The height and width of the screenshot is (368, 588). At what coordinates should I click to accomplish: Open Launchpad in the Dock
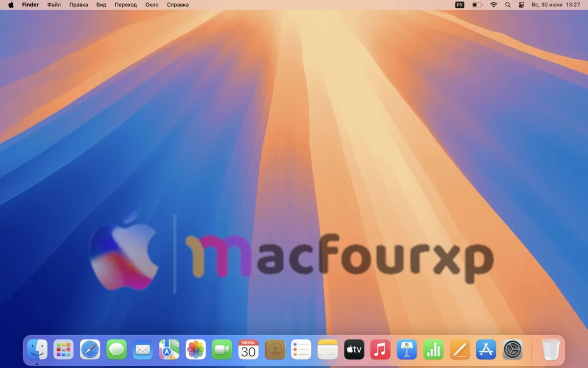coord(64,350)
